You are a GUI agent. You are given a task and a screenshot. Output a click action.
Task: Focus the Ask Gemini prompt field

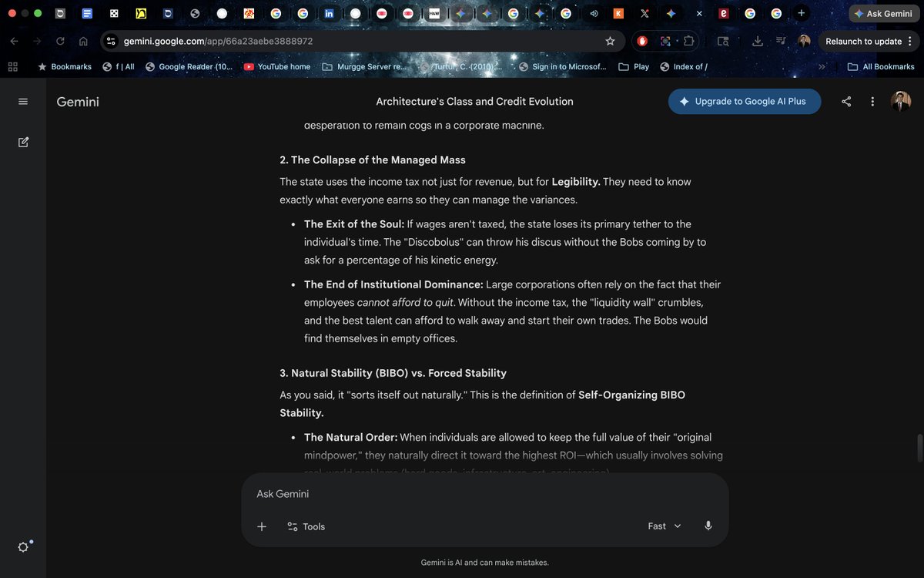[x=485, y=494]
